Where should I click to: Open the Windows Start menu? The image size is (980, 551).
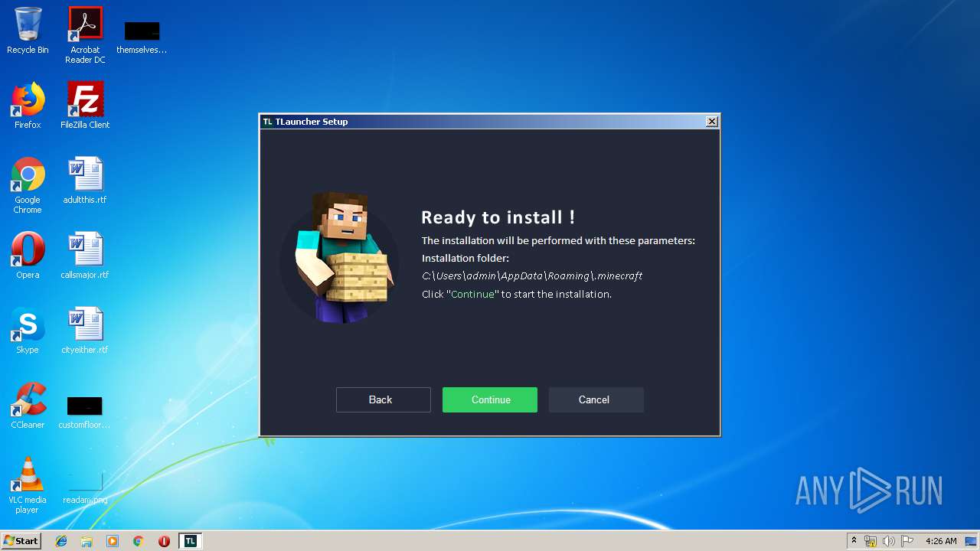21,541
